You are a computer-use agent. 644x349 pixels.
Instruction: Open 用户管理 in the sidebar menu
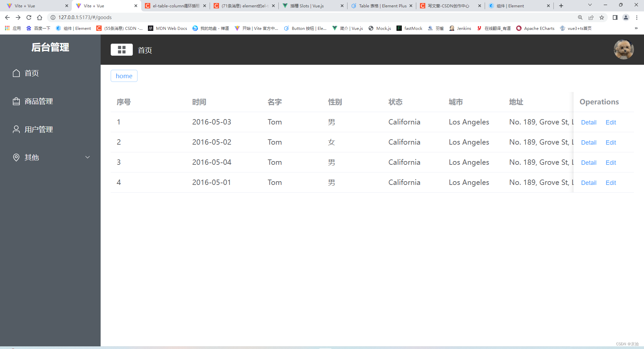50,130
